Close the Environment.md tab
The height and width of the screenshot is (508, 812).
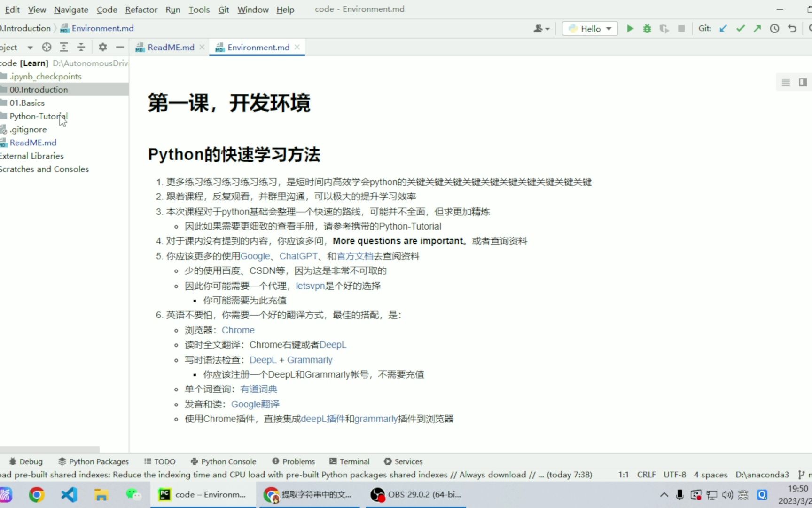297,47
